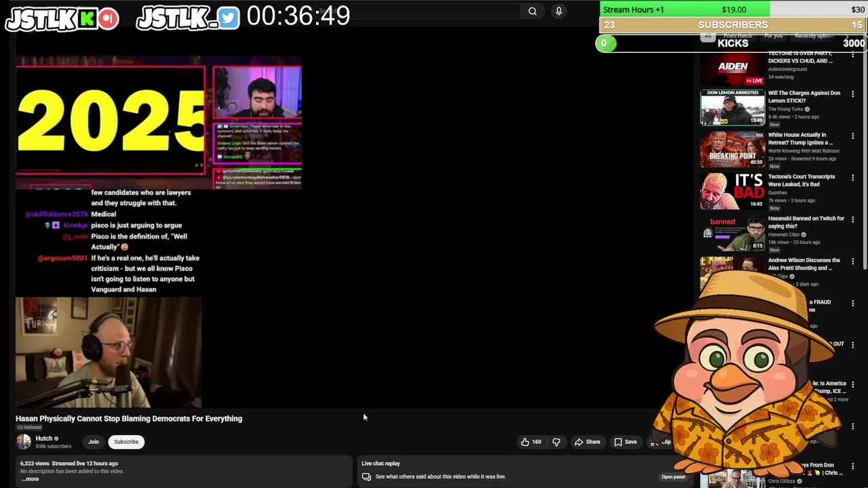Open AIDEN live stream thumbnail

point(732,68)
